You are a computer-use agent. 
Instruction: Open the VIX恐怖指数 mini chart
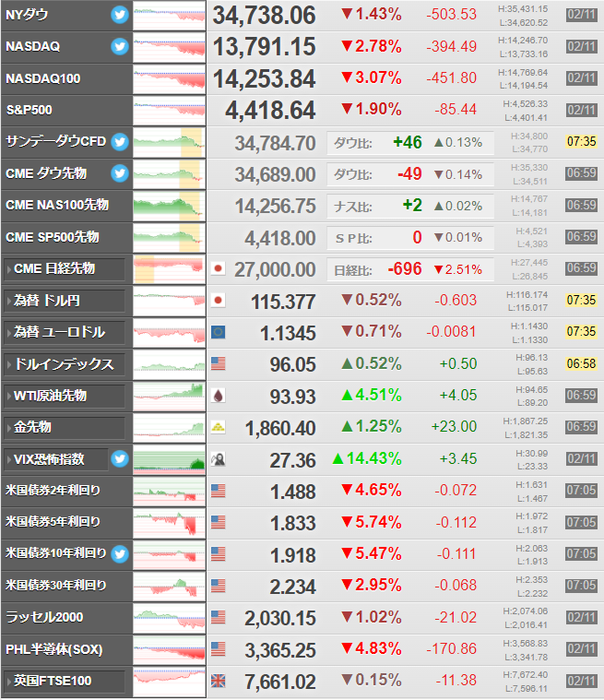coord(169,459)
